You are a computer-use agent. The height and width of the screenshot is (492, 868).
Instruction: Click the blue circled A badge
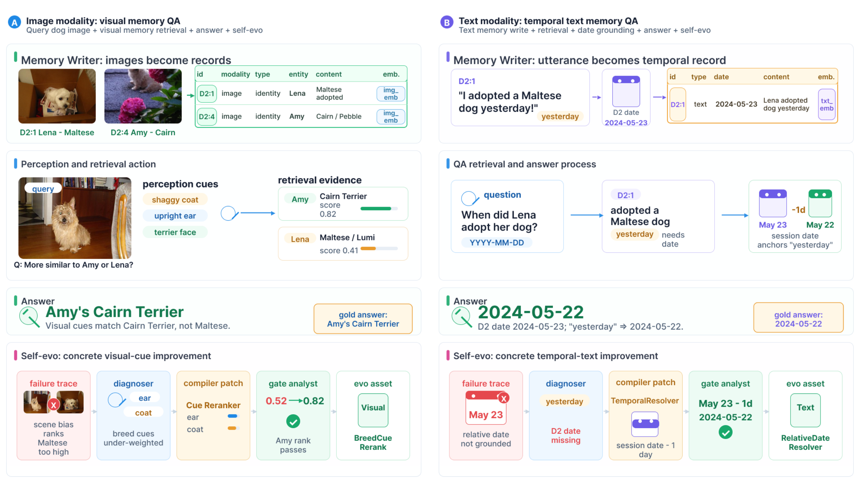tap(14, 23)
